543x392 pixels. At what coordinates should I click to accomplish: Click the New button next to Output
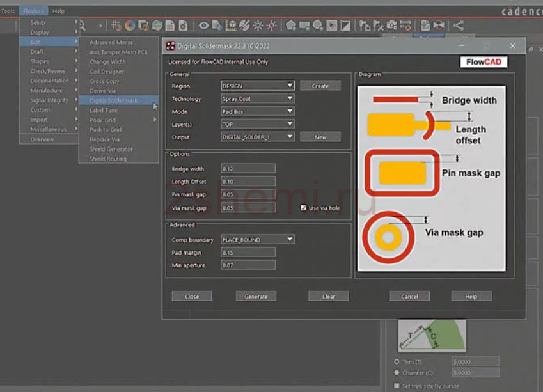click(320, 137)
